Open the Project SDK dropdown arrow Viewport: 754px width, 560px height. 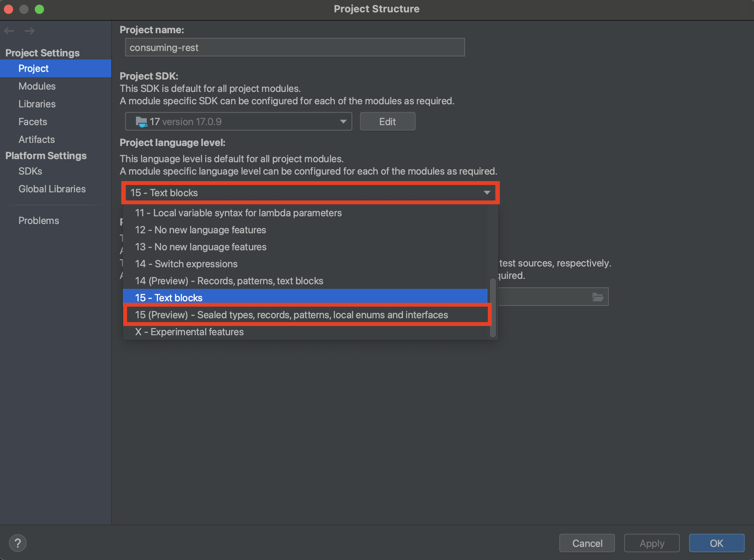pos(343,122)
